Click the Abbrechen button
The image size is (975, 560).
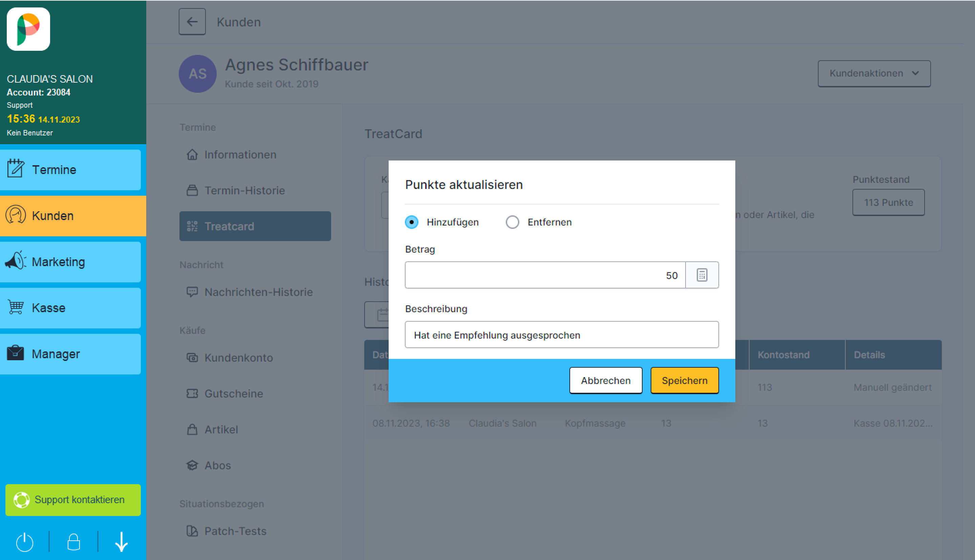(606, 380)
